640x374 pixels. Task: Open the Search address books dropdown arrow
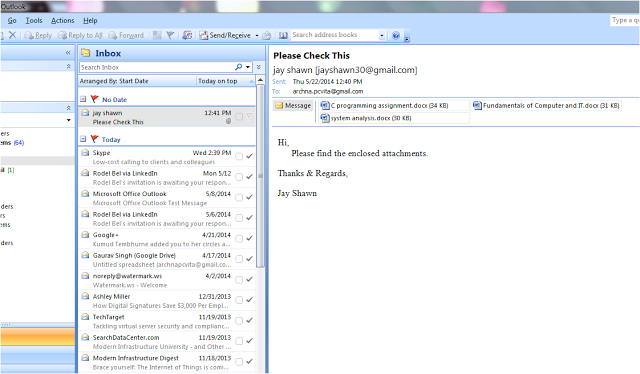click(x=382, y=36)
